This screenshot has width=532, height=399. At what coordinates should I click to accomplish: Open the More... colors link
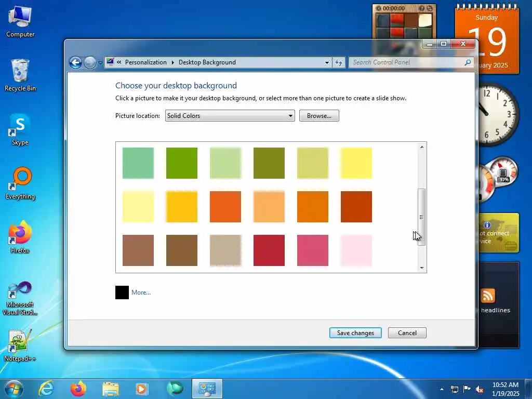tap(141, 292)
